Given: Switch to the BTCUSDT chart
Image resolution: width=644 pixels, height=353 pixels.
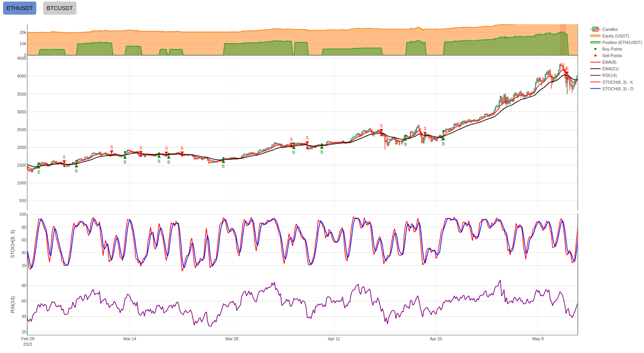Looking at the screenshot, I should [x=59, y=8].
